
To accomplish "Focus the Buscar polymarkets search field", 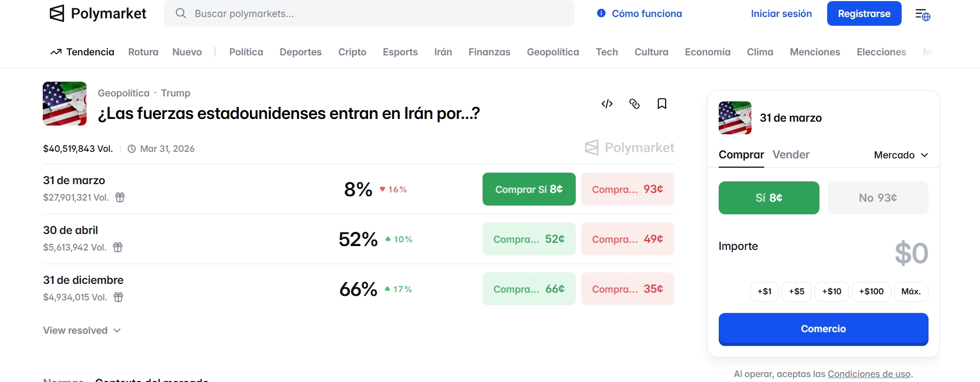I will 369,14.
